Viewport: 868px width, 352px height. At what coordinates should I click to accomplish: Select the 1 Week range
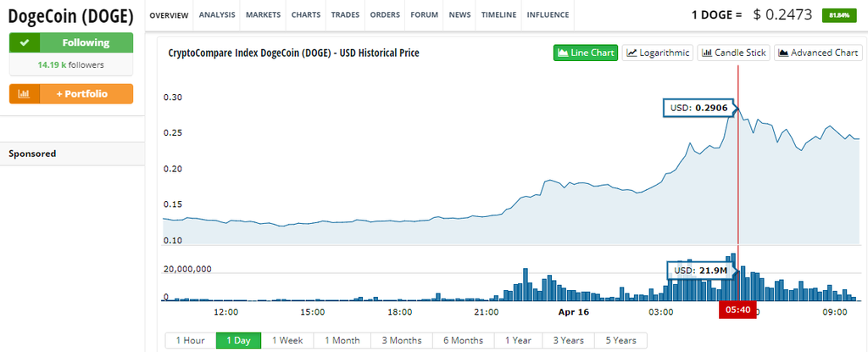pos(287,340)
